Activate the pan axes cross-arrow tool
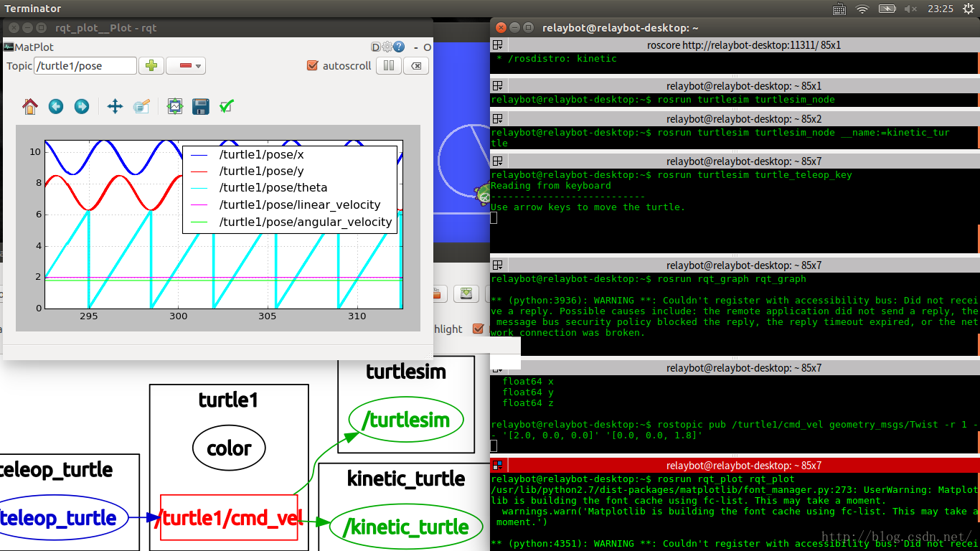This screenshot has height=551, width=980. (115, 107)
